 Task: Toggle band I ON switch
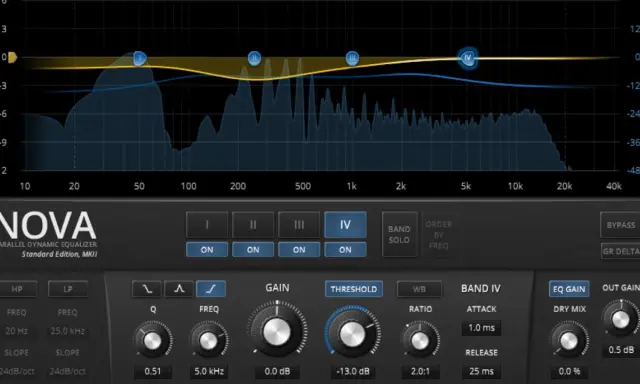207,250
